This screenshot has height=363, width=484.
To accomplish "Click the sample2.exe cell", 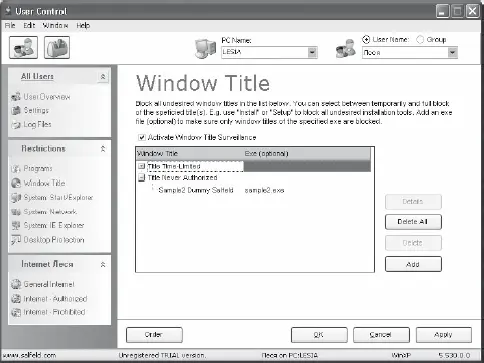I will click(264, 190).
